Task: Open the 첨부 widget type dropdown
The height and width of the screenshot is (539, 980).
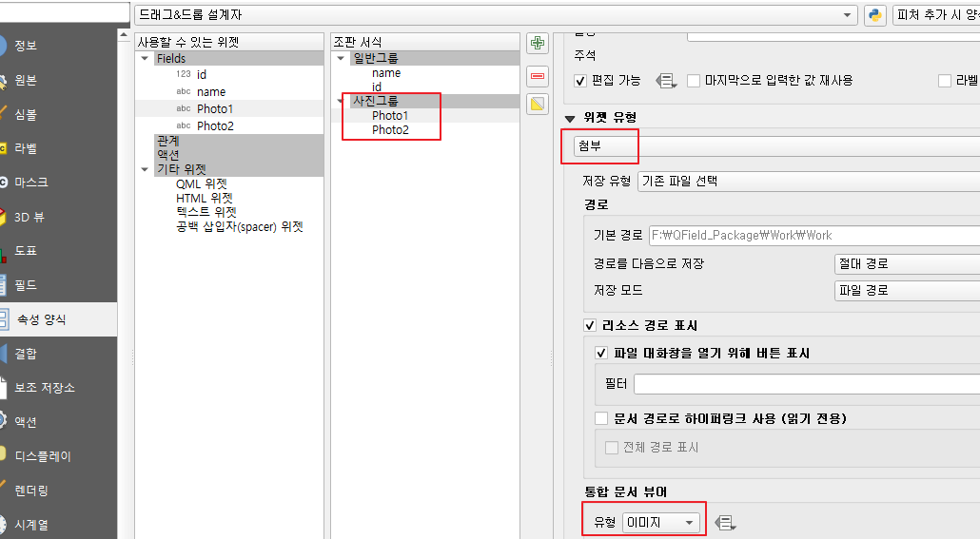Action: (x=777, y=146)
